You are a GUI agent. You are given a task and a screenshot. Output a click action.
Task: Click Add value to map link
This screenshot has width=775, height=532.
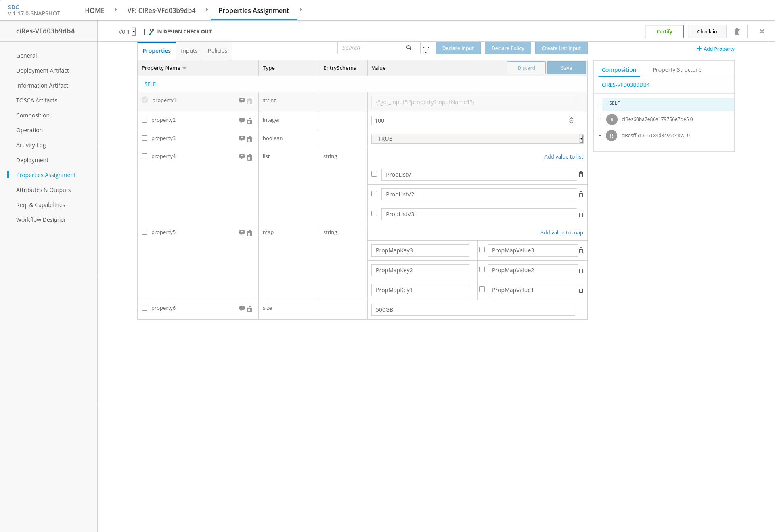[561, 232]
